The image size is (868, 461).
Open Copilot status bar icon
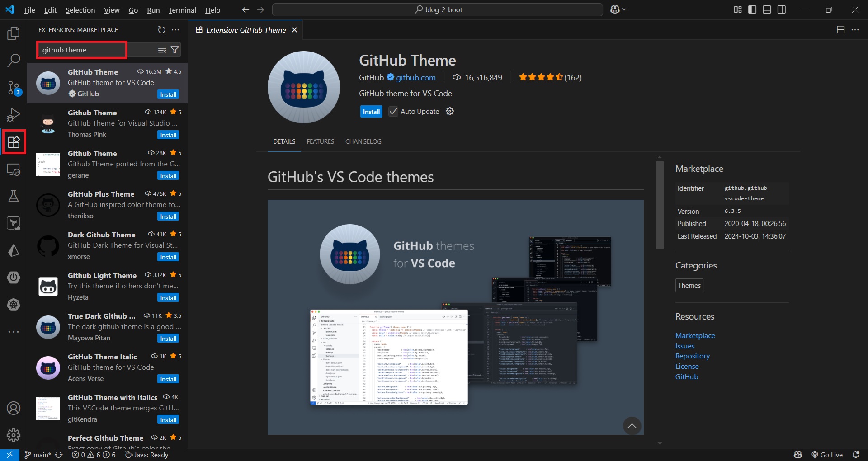(798, 455)
